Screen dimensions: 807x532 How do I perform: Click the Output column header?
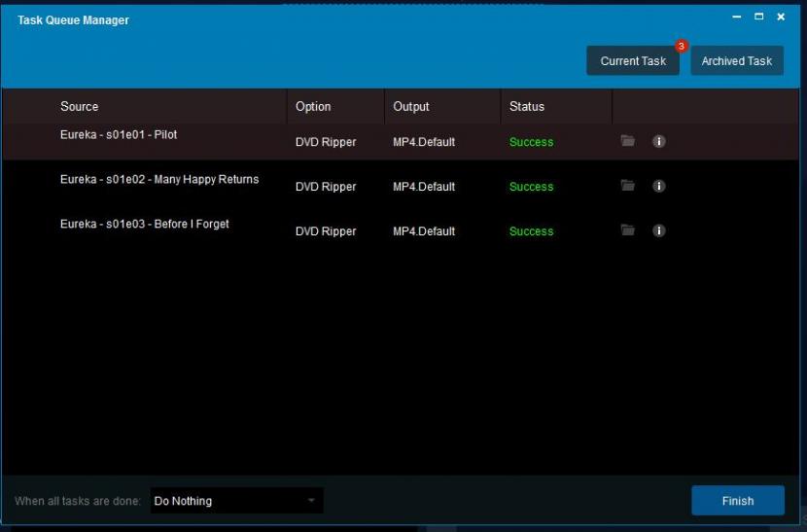410,106
